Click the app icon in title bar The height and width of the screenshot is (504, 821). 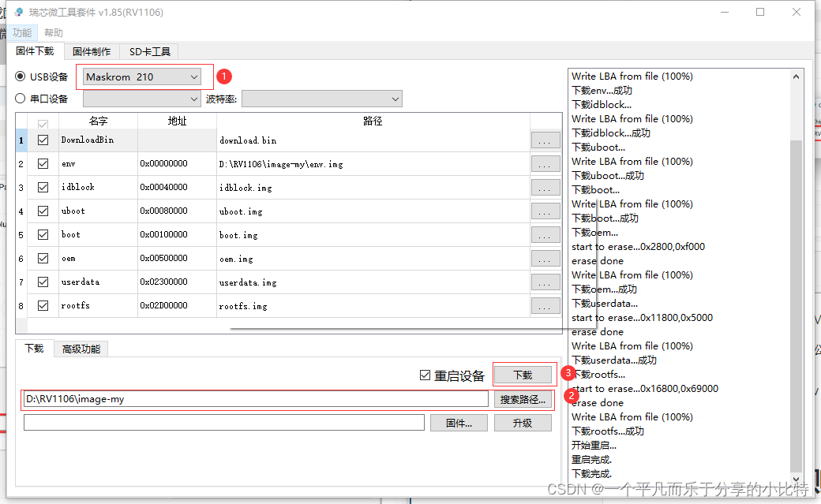18,12
